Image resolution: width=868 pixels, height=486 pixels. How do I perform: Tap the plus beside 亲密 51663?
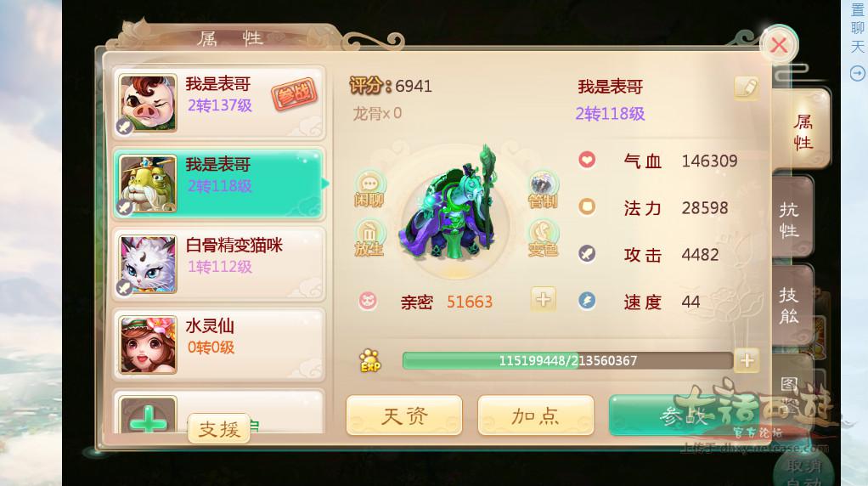[543, 299]
